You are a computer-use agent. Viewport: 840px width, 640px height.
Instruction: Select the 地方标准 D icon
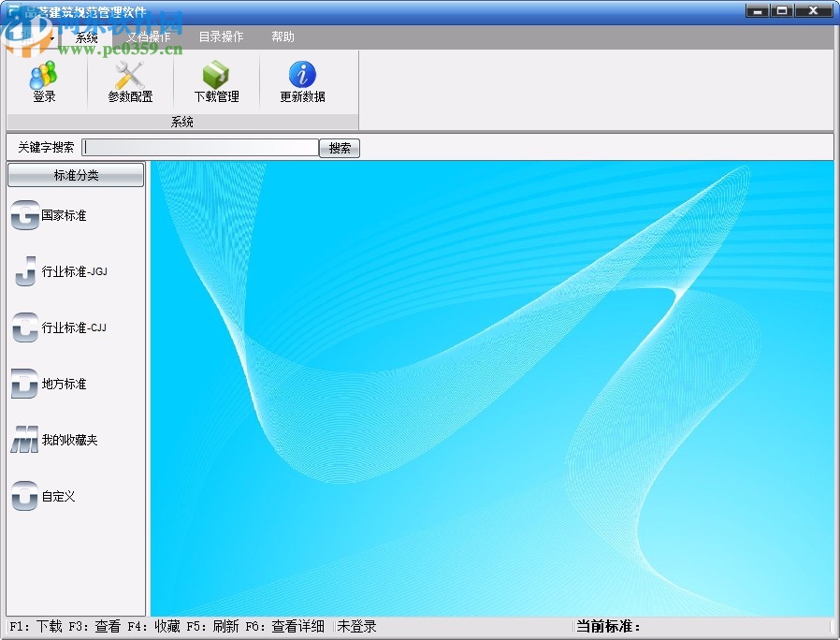tap(24, 384)
